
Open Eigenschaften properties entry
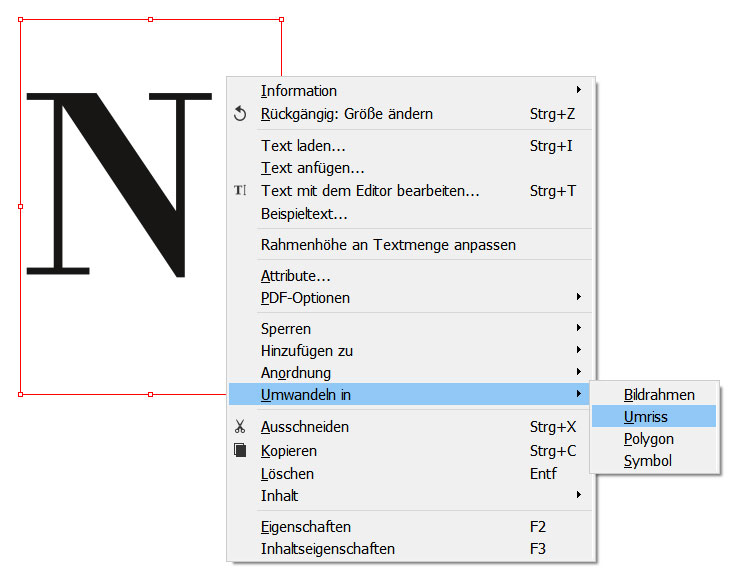coord(305,527)
